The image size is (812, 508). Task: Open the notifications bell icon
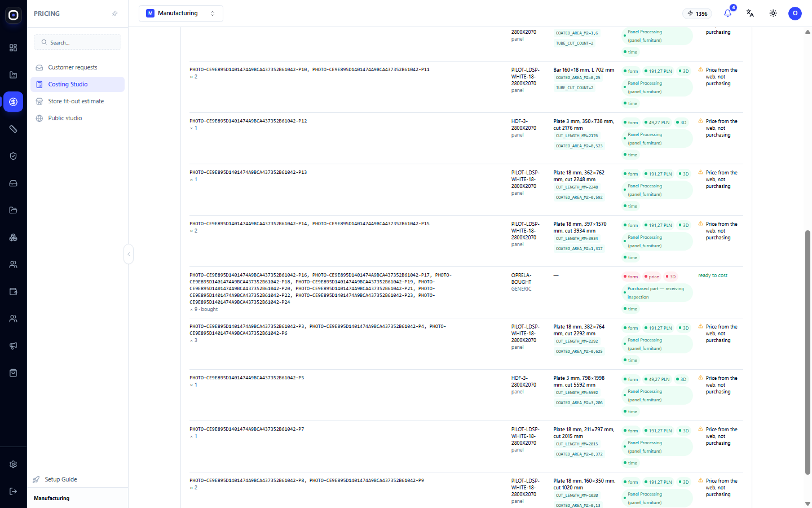click(727, 13)
